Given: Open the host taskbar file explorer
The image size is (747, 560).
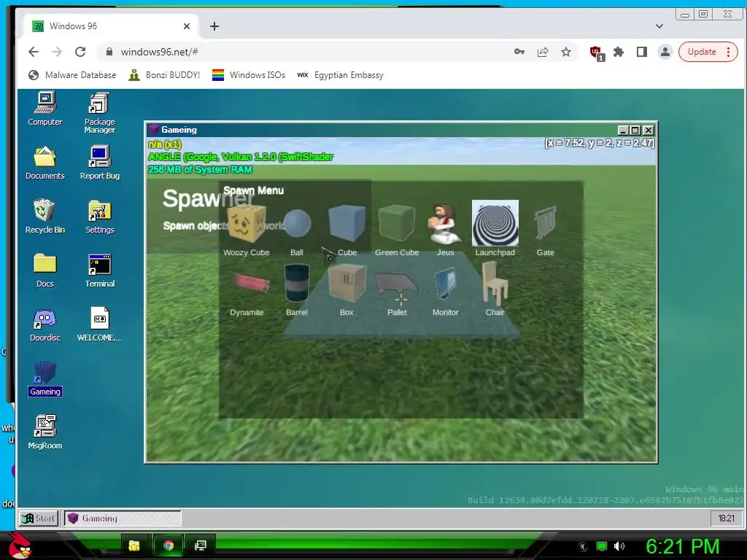Looking at the screenshot, I should pos(134,545).
